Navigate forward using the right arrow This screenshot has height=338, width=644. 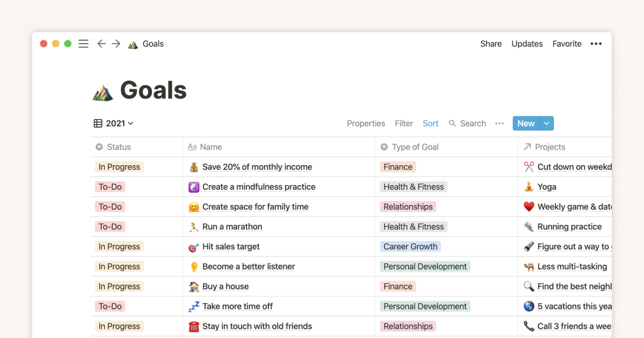click(x=116, y=43)
